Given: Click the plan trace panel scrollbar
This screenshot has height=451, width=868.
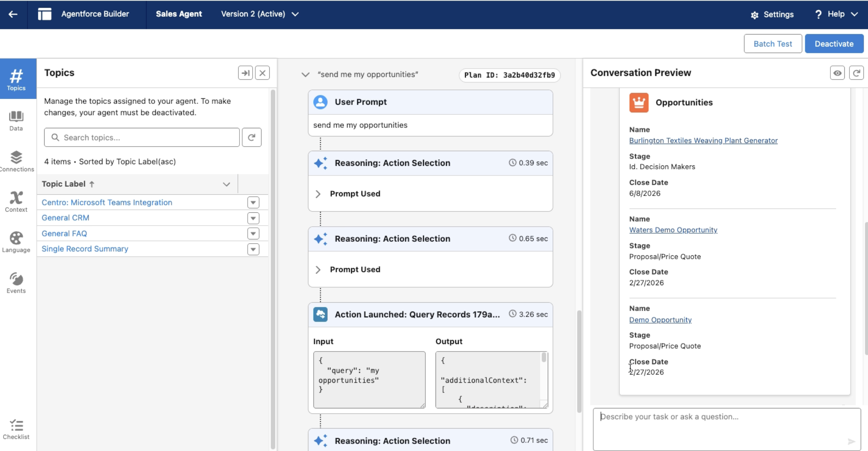Looking at the screenshot, I should [579, 361].
